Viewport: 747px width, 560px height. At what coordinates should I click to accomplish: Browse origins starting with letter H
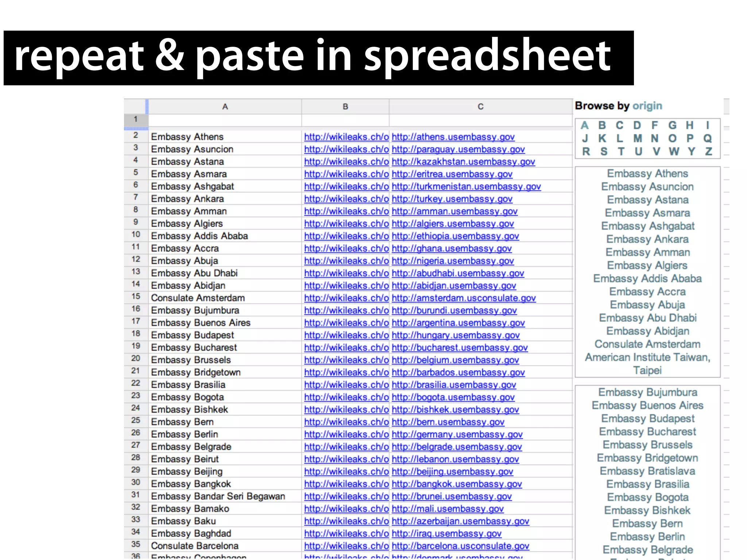click(690, 125)
